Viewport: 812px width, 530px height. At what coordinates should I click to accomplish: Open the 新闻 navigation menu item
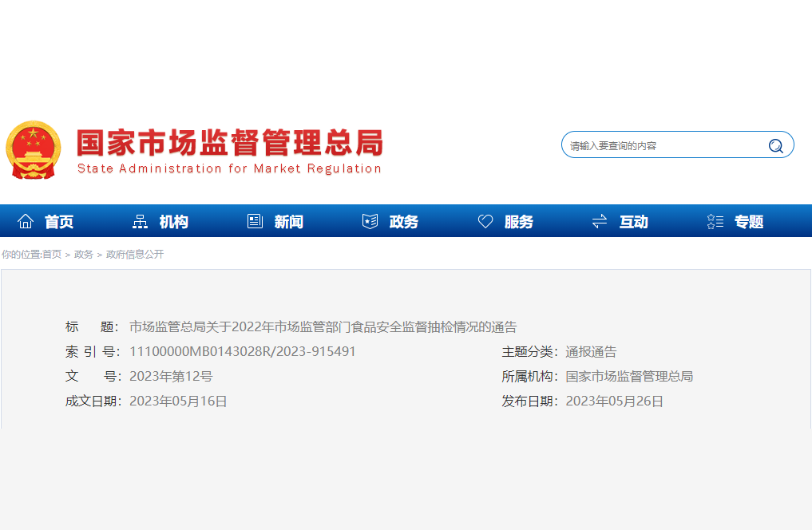pyautogui.click(x=288, y=222)
